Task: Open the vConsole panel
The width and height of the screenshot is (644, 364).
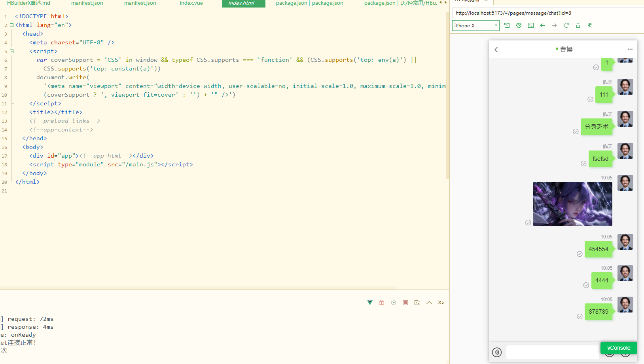Action: (x=619, y=348)
